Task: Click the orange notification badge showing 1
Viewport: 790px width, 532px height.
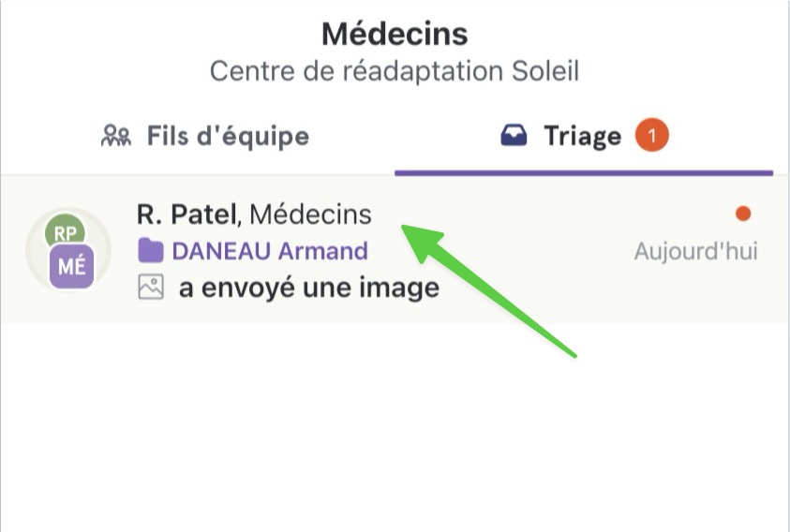Action: [x=651, y=135]
